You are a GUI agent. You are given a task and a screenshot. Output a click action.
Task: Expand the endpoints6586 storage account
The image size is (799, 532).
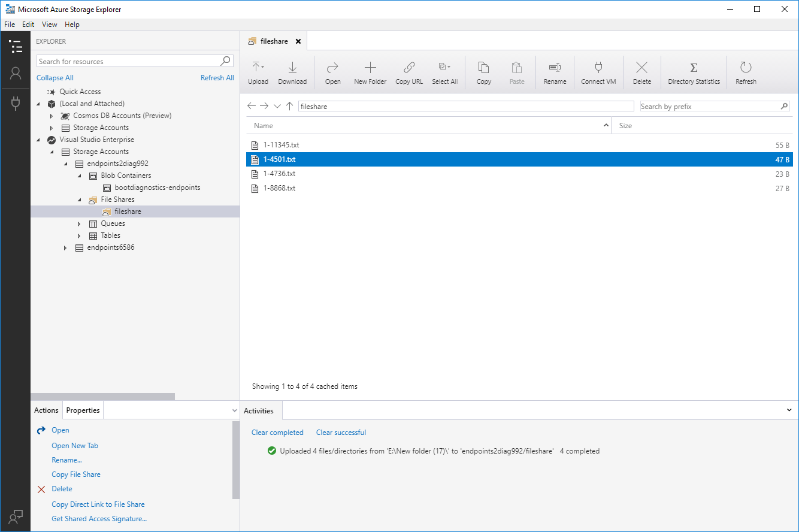tap(66, 247)
